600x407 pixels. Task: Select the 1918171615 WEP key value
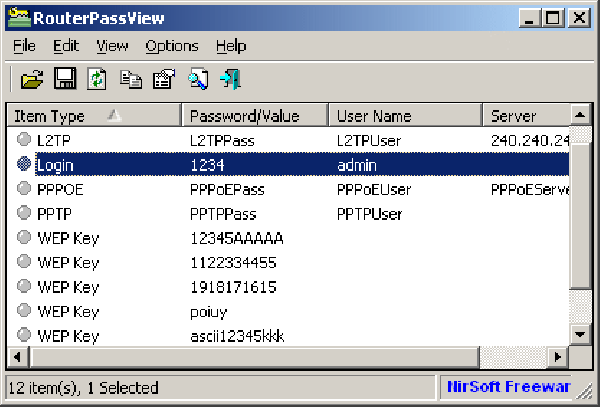coord(233,287)
